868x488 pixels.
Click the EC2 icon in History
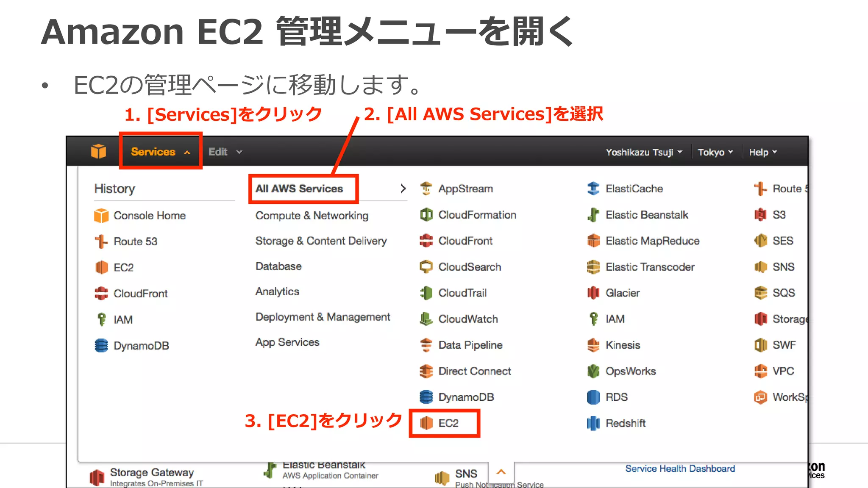pos(101,267)
